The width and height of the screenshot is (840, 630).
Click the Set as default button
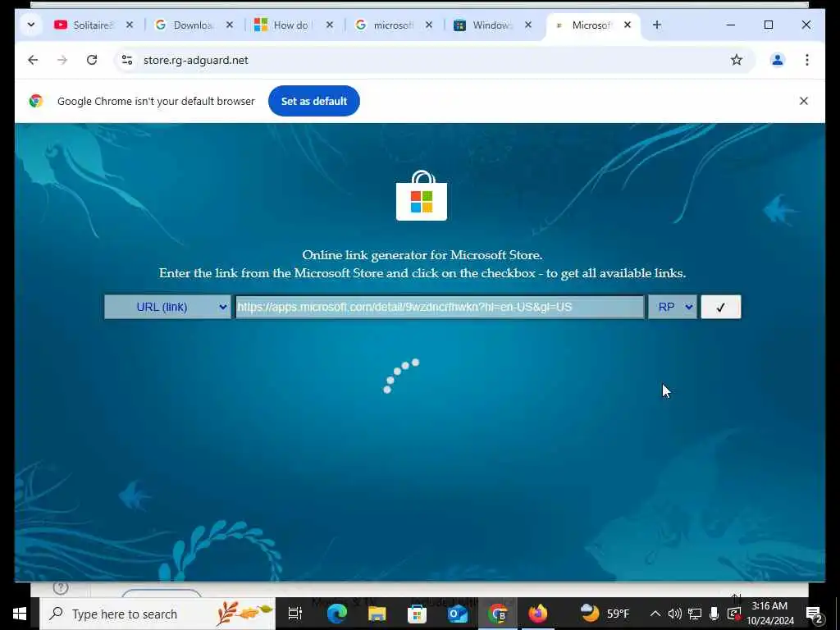[314, 101]
